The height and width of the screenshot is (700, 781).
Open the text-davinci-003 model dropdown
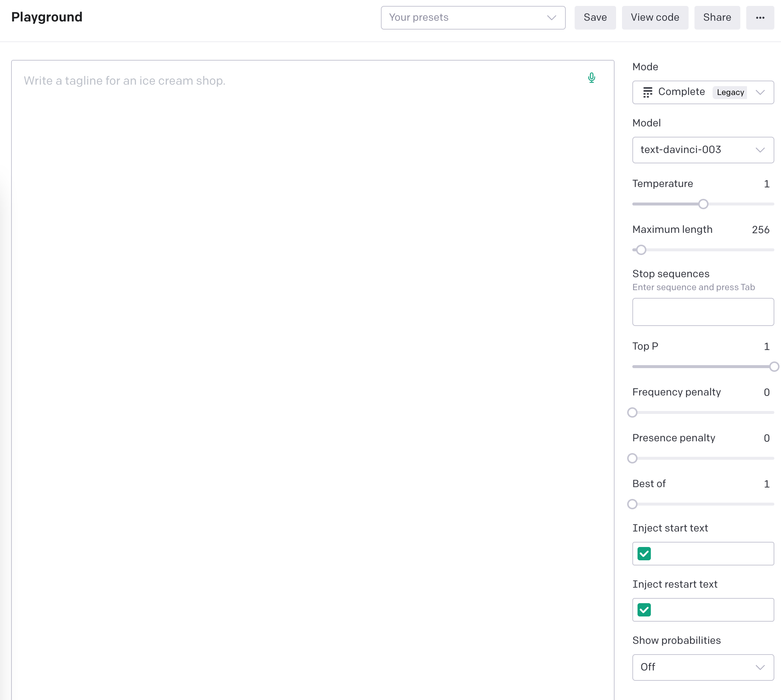coord(703,150)
